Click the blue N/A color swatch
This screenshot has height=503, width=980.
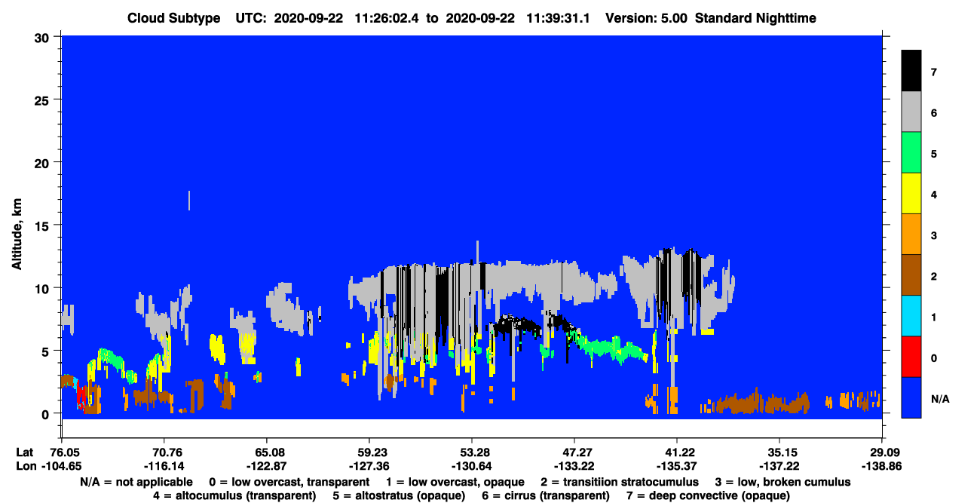(x=911, y=397)
